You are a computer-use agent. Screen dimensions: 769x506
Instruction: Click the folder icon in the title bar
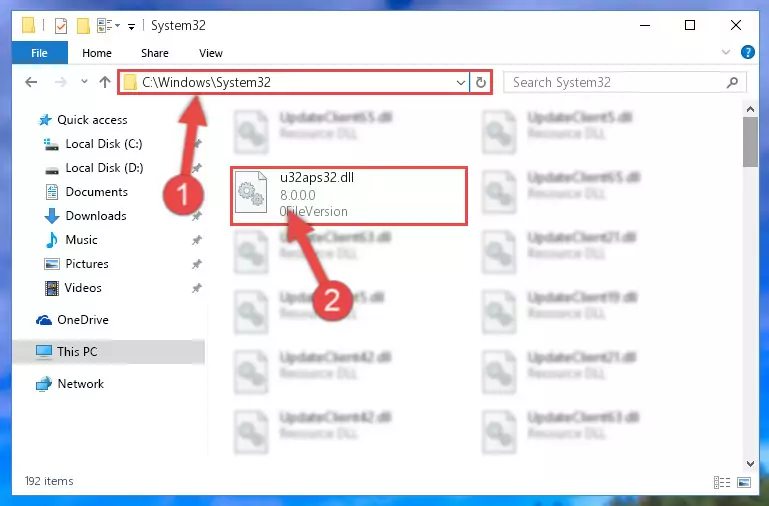(x=29, y=25)
